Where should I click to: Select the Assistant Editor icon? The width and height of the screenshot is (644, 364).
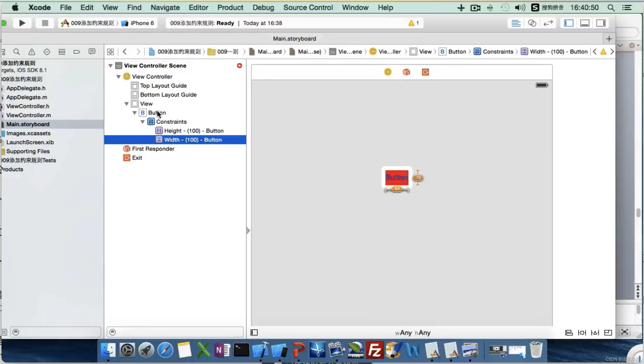(532, 23)
